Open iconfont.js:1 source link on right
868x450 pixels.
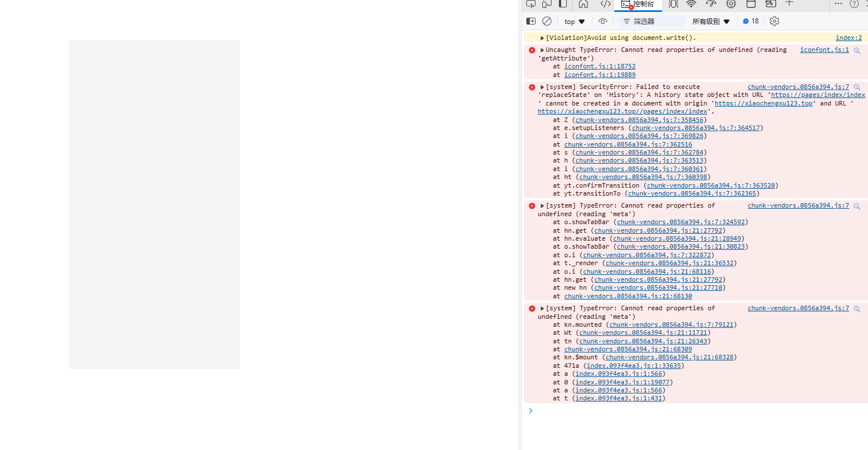[x=824, y=50]
